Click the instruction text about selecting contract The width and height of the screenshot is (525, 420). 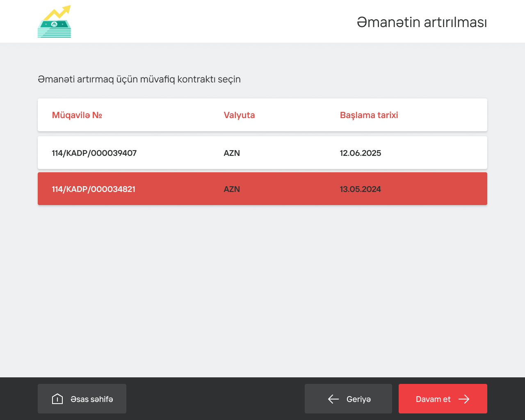[139, 79]
